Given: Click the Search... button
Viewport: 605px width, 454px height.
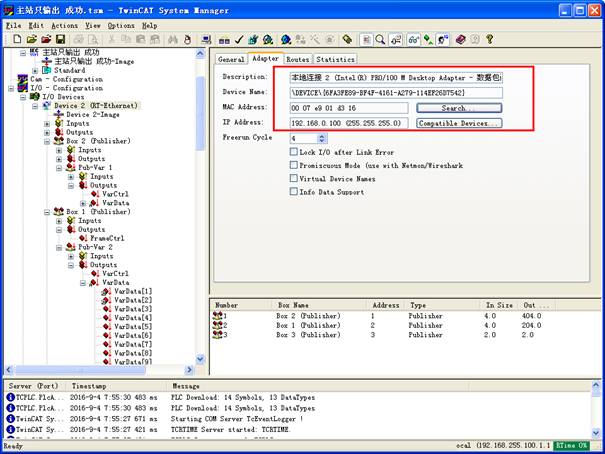Looking at the screenshot, I should click(x=459, y=108).
